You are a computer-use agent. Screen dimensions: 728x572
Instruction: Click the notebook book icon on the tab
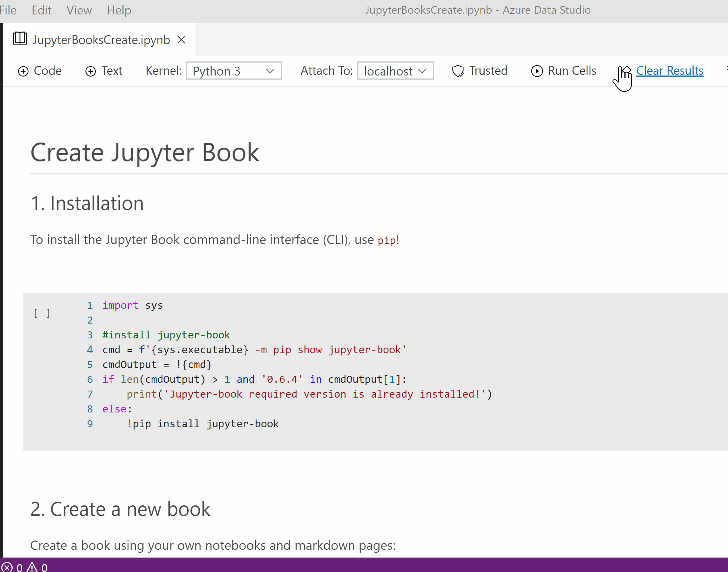click(x=20, y=39)
